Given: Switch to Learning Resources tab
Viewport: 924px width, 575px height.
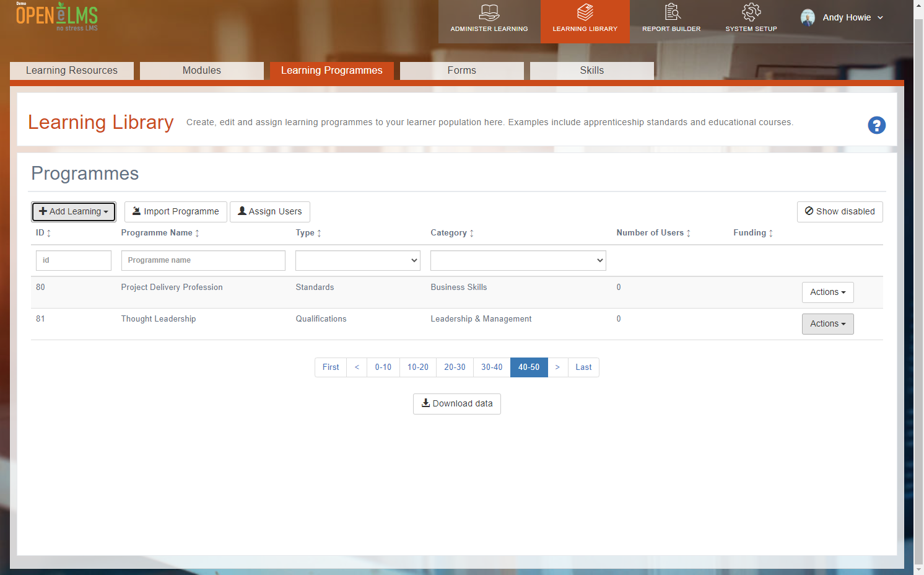Looking at the screenshot, I should [x=72, y=71].
